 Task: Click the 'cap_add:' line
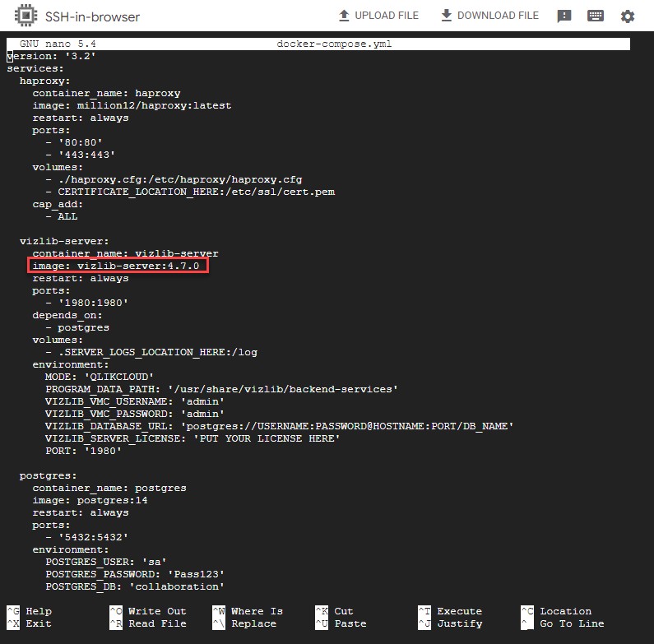(x=58, y=204)
